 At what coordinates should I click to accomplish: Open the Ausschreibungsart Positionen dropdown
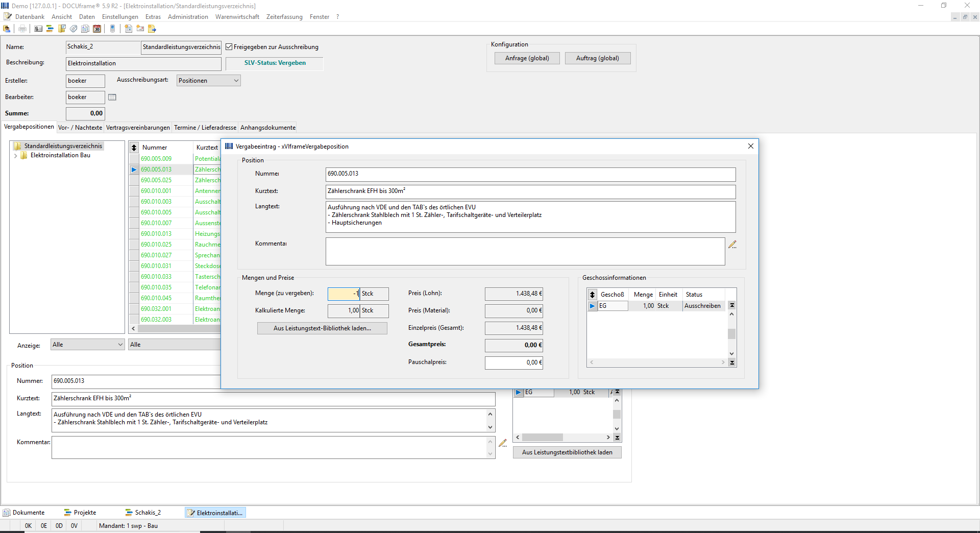[209, 81]
